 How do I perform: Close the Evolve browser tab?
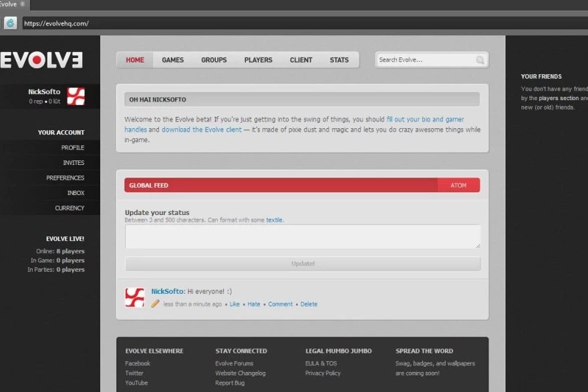tap(22, 4)
